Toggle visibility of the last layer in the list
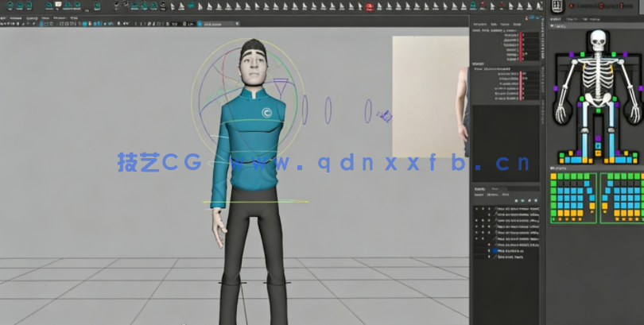 click(x=477, y=258)
